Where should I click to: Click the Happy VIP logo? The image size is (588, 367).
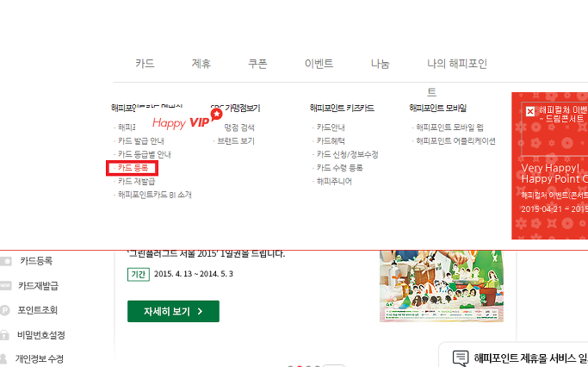(187, 120)
